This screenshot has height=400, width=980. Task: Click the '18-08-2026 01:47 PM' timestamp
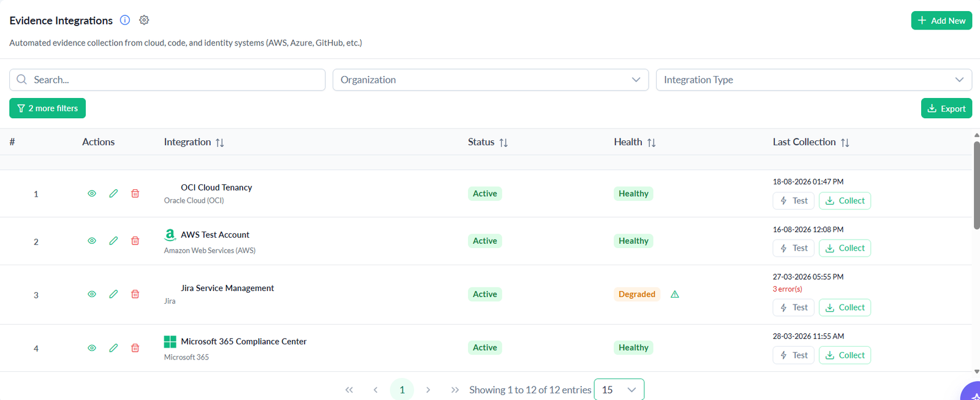[808, 182]
